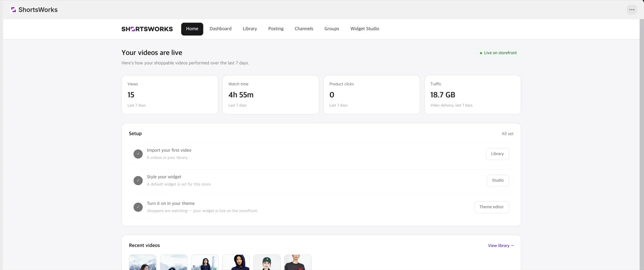644x270 pixels.
Task: Click the Live on storefront status badge
Action: 498,53
